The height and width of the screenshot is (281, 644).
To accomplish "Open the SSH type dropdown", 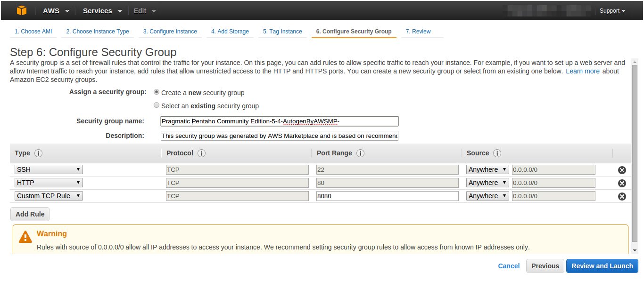I will click(x=49, y=169).
